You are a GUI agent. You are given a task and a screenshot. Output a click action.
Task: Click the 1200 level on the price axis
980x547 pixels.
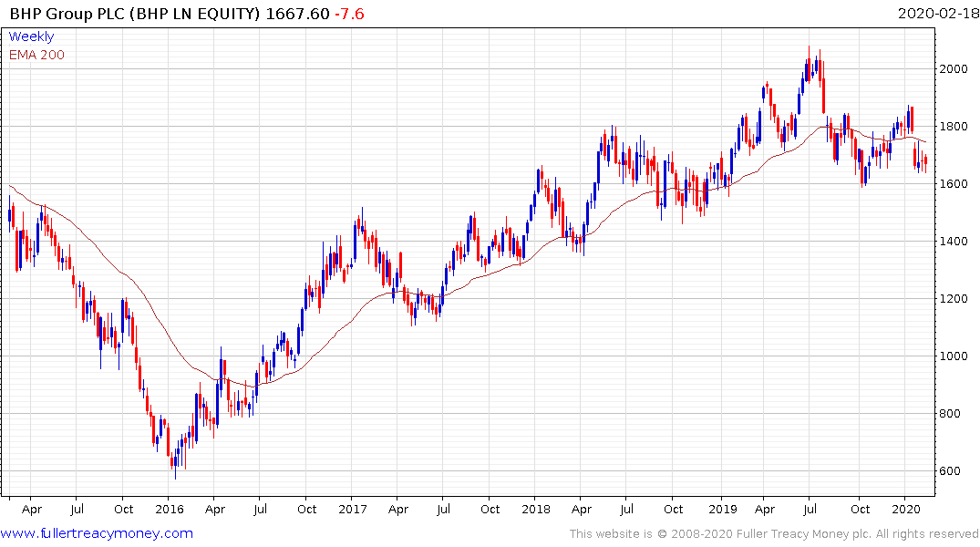pyautogui.click(x=955, y=299)
